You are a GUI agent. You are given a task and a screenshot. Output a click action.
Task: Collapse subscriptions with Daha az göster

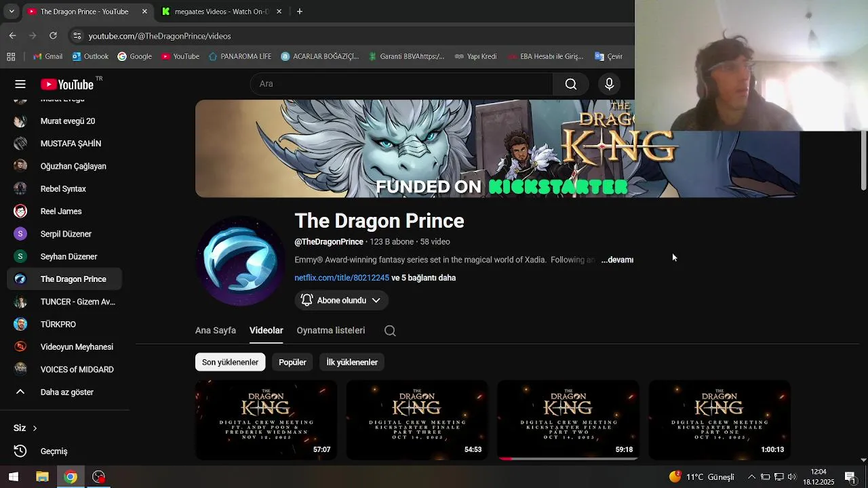(x=64, y=392)
